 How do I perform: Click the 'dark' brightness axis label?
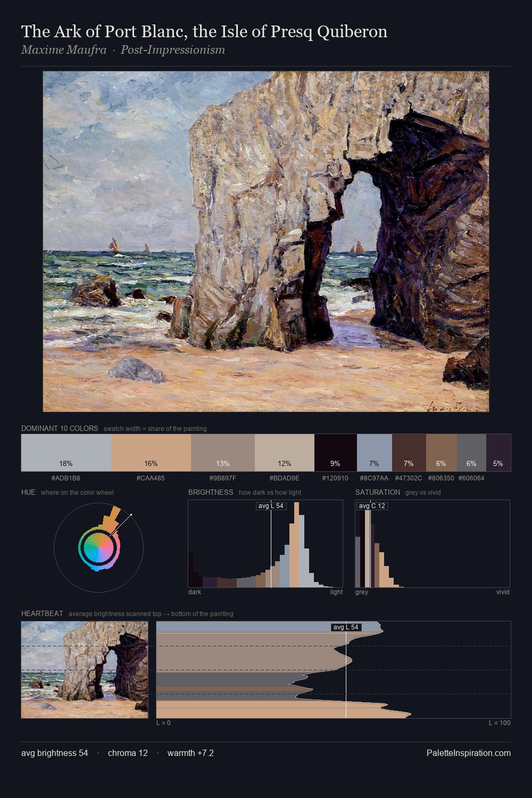coord(195,592)
